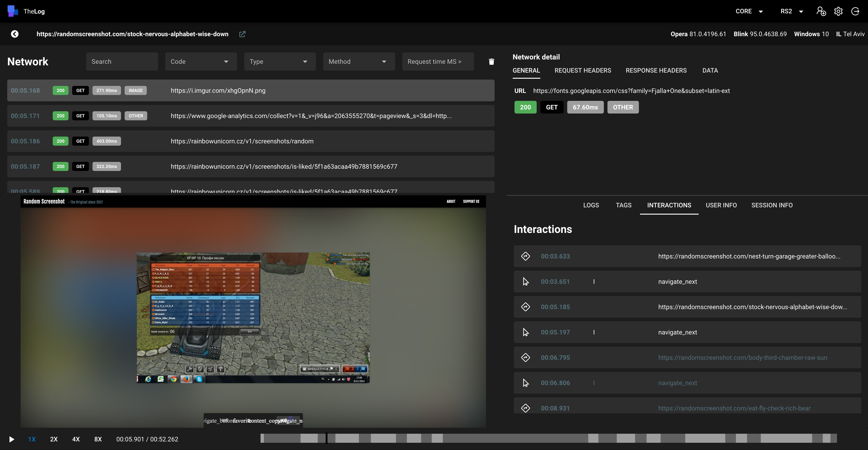Screen dimensions: 868x450
Task: Click navigation icon on 00:03.633 interaction row
Action: tap(525, 256)
